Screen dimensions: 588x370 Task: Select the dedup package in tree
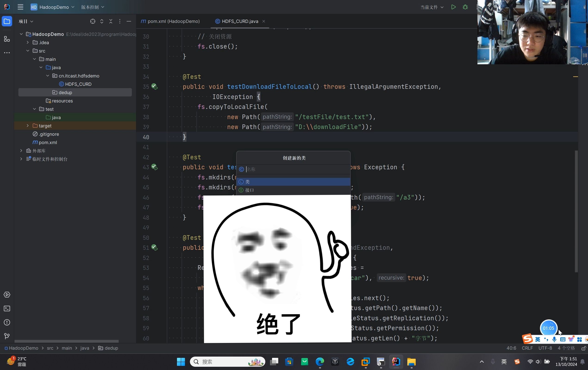pos(75,92)
